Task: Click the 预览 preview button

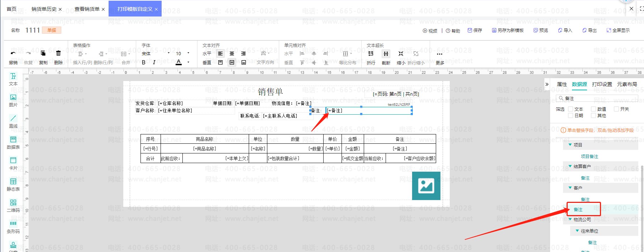Action: (541, 30)
